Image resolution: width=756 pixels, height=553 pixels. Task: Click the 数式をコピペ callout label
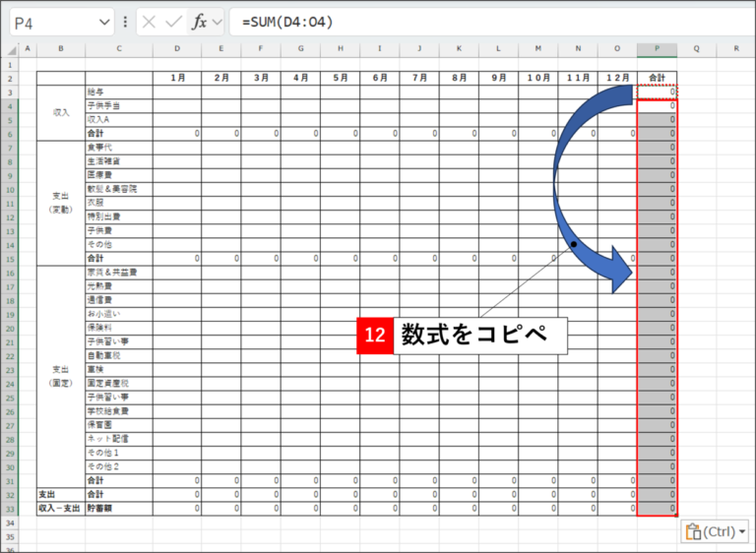pyautogui.click(x=480, y=335)
